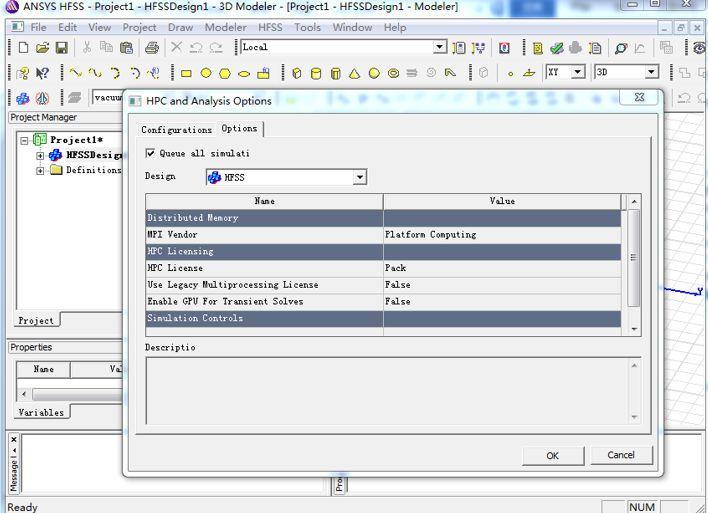
Task: Click the Open folder icon
Action: click(x=42, y=48)
